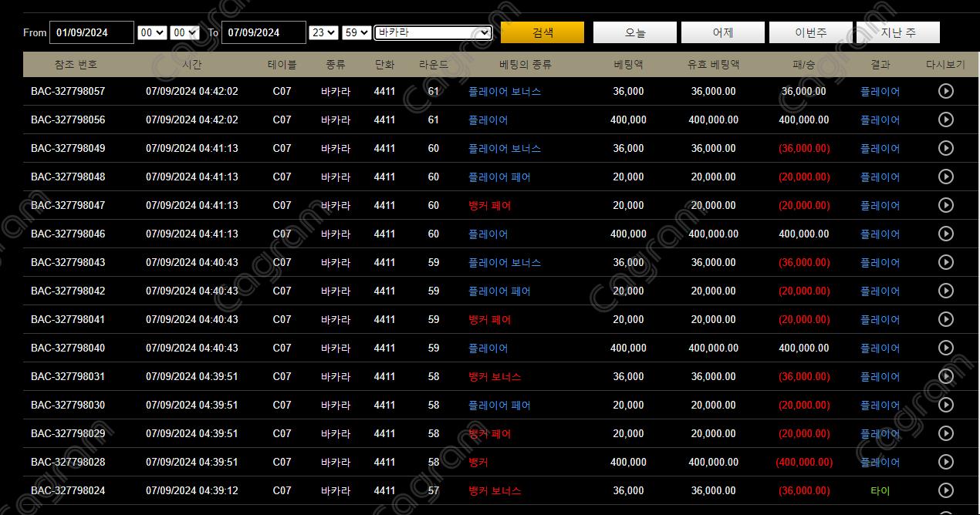Select the 어제 (yesterday) button
This screenshot has height=515, width=980.
coord(723,32)
